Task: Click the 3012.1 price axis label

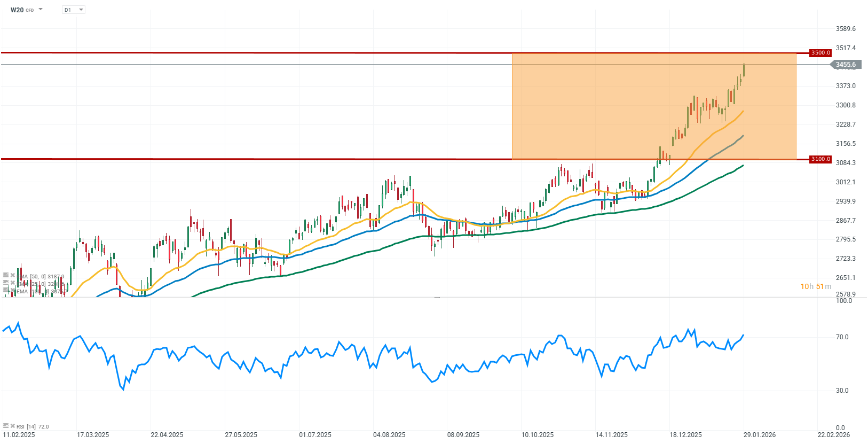Action: point(846,182)
